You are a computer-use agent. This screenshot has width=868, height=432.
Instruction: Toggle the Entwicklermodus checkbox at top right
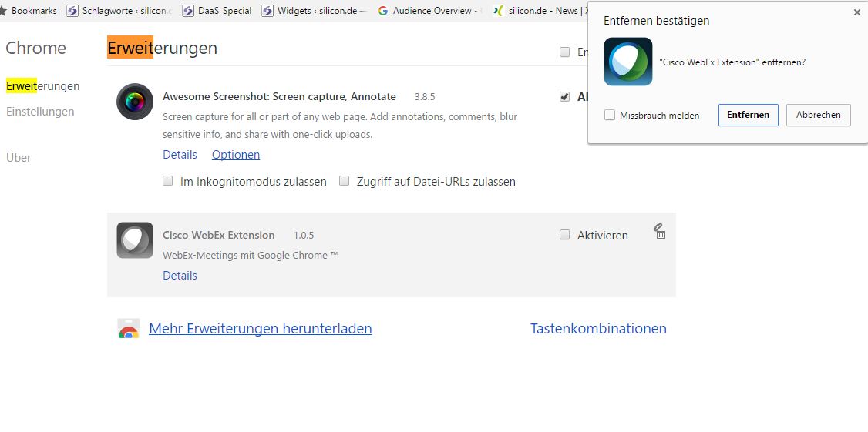click(564, 52)
